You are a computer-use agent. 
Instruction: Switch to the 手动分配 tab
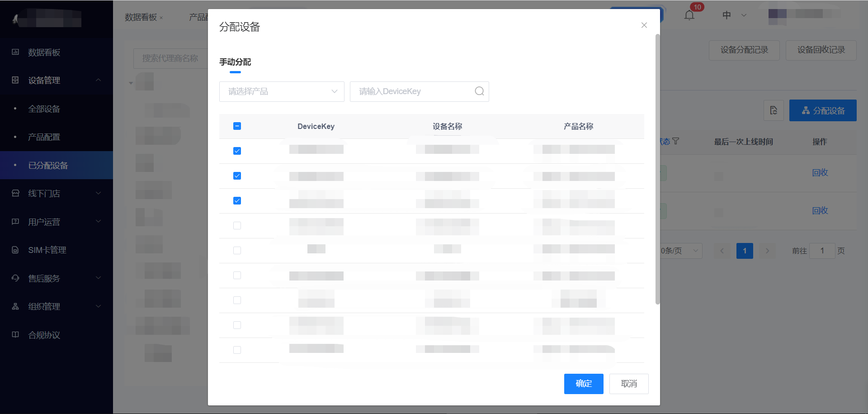click(x=235, y=62)
